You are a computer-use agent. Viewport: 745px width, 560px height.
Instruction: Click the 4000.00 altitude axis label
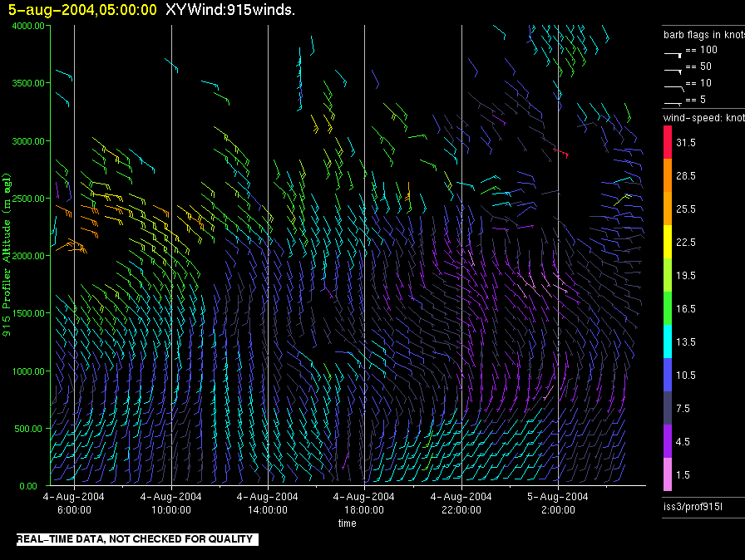pyautogui.click(x=28, y=26)
